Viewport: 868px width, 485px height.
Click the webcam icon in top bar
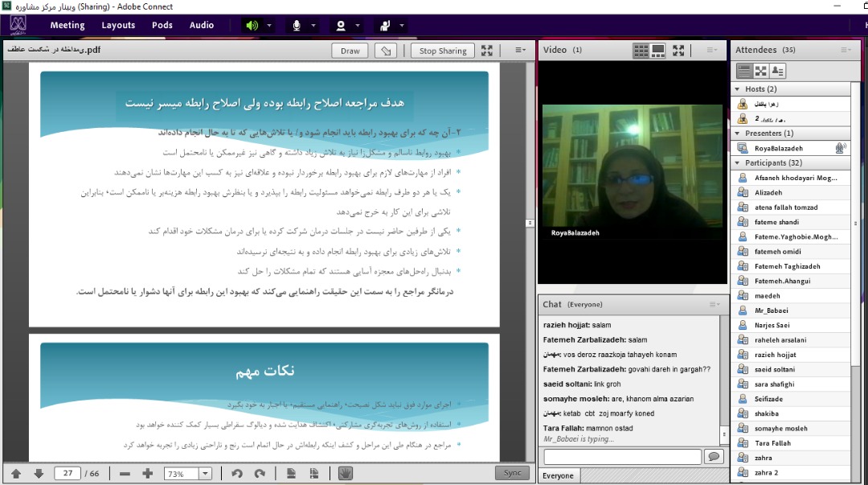[341, 26]
